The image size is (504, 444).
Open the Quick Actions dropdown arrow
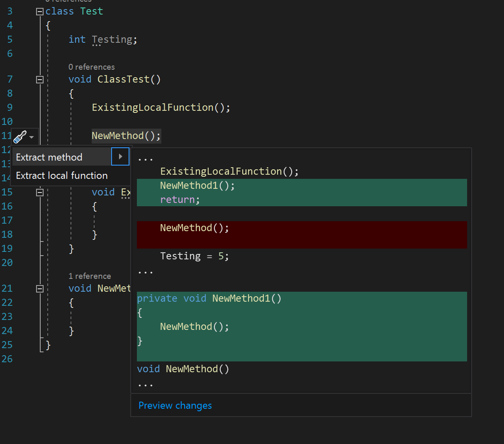(x=31, y=137)
